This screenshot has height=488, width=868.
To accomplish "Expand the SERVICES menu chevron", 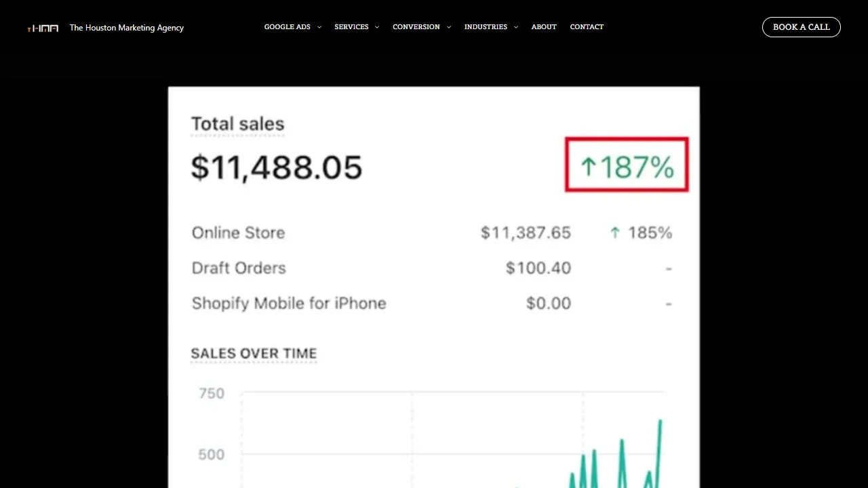I will pos(376,27).
